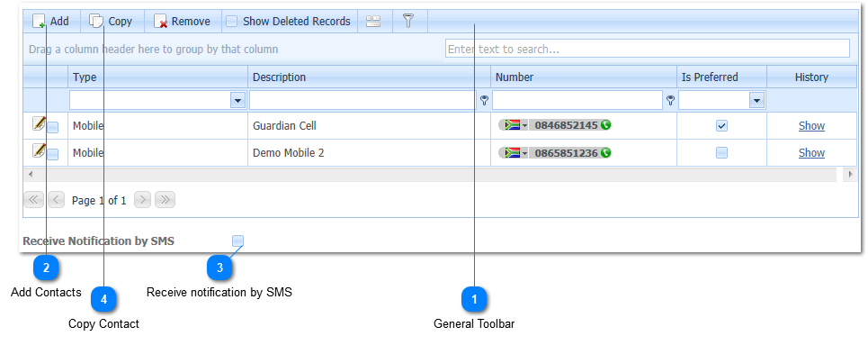Click the funnel filter icon in the toolbar

pyautogui.click(x=408, y=21)
